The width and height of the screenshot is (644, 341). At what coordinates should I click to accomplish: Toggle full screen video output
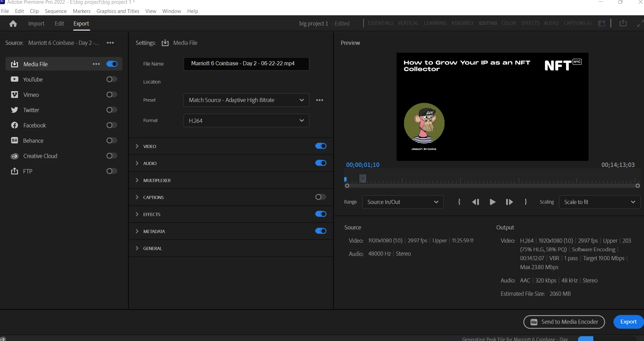point(640,23)
